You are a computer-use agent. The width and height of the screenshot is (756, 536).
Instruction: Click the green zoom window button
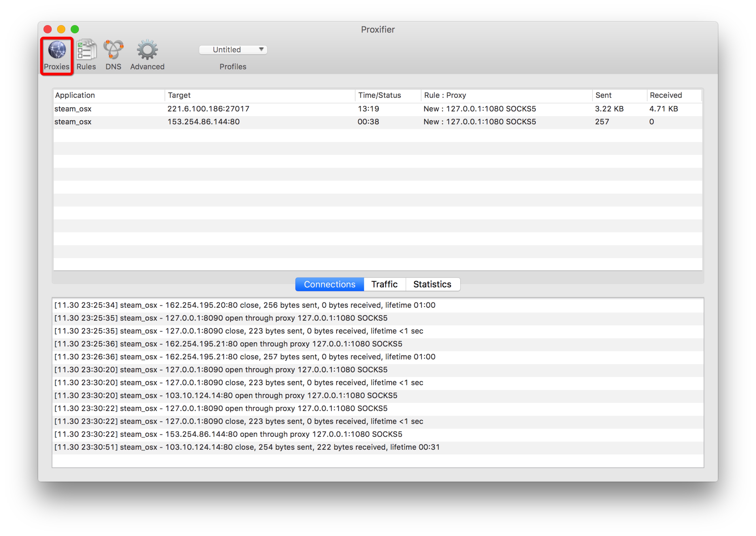[x=75, y=29]
